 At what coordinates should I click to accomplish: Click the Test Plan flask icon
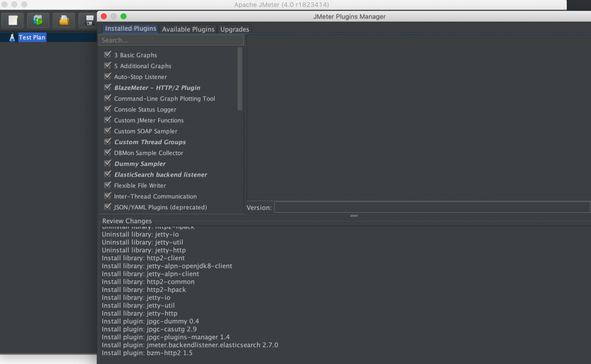pos(11,37)
